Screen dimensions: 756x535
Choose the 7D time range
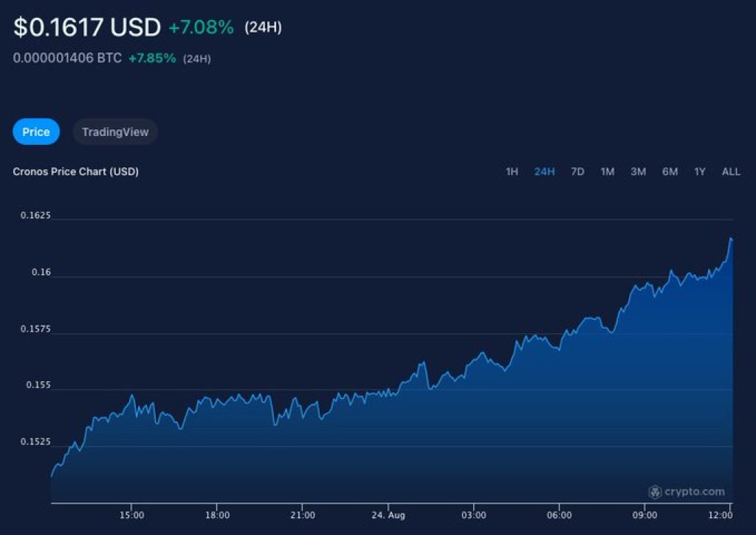(577, 171)
